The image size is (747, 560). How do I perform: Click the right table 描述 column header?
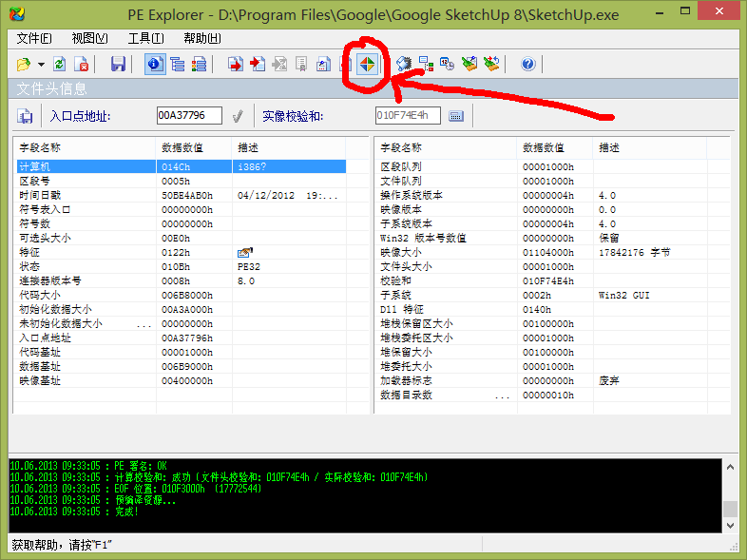pos(650,147)
